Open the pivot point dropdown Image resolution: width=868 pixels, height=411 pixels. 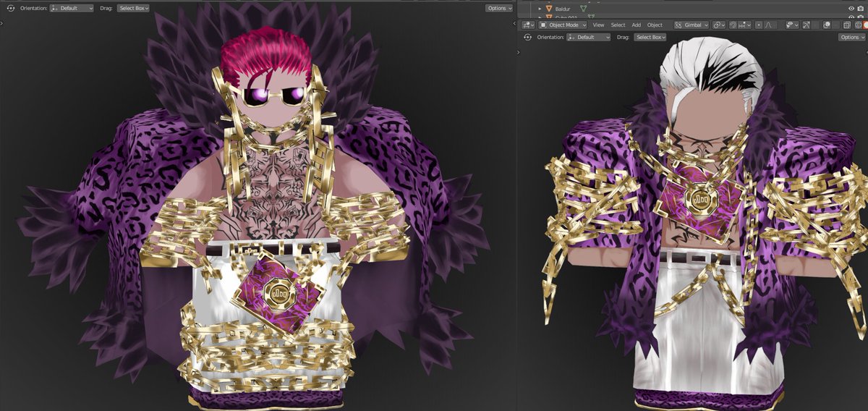click(x=718, y=25)
